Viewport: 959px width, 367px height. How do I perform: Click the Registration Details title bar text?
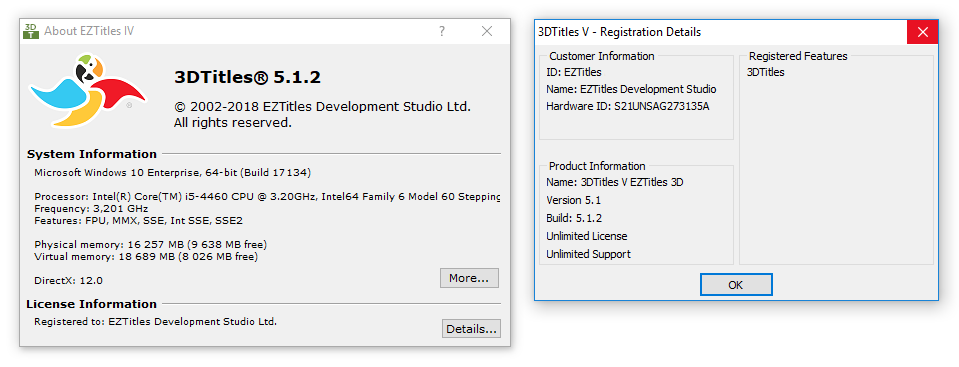tap(619, 32)
